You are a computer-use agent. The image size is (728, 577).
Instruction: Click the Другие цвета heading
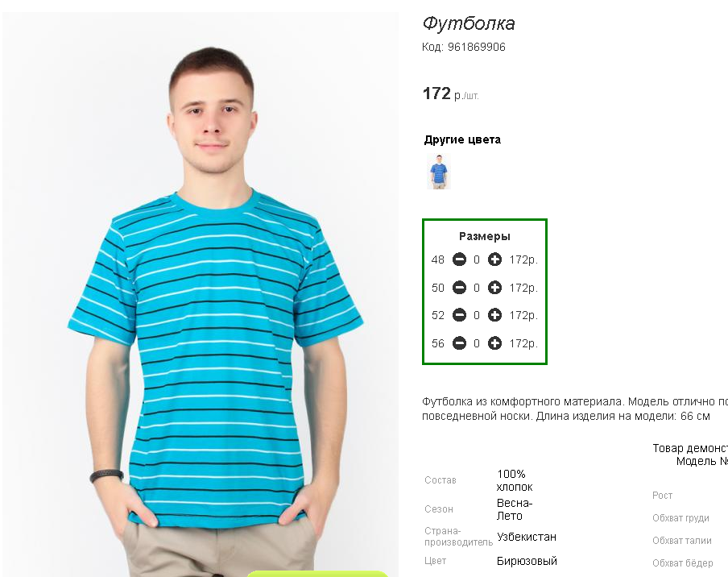462,140
